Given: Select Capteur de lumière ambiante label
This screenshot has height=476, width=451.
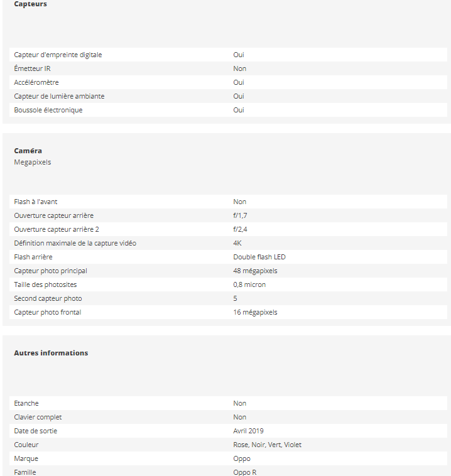Looking at the screenshot, I should coord(59,96).
